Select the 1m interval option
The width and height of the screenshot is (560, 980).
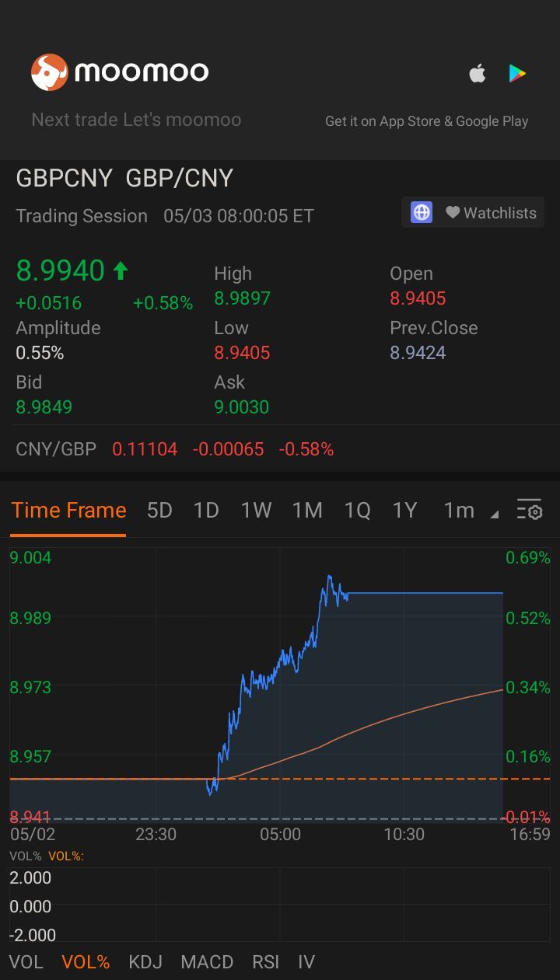pos(459,510)
